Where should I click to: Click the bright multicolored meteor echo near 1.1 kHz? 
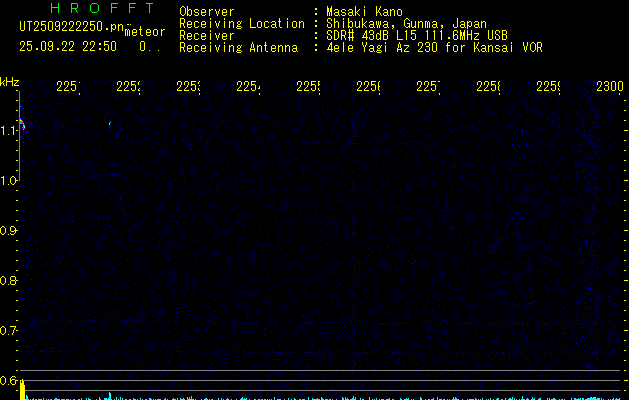coord(22,124)
